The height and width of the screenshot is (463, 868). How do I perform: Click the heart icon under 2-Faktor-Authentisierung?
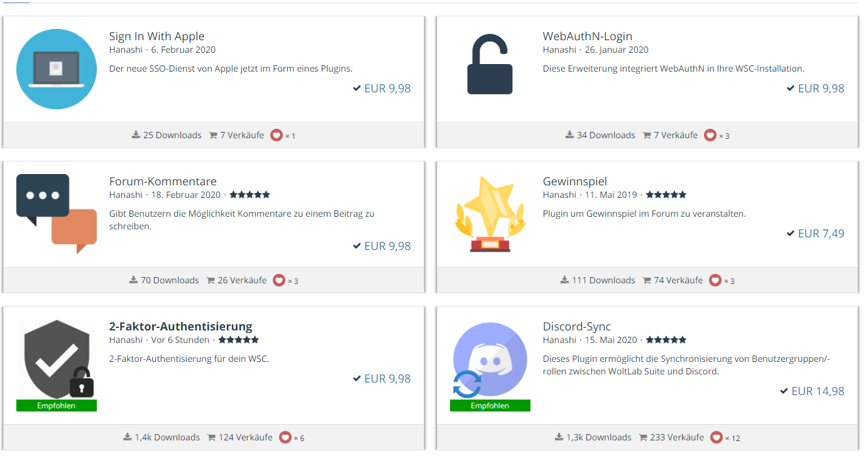point(285,437)
